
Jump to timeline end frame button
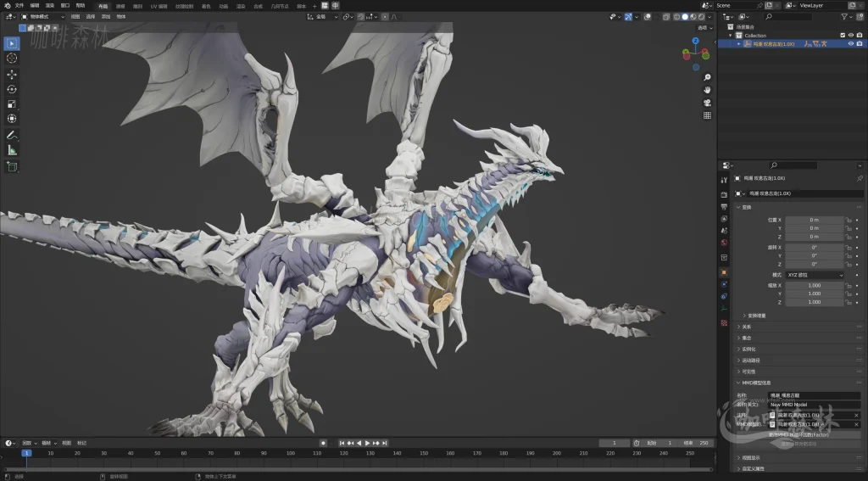tap(384, 443)
